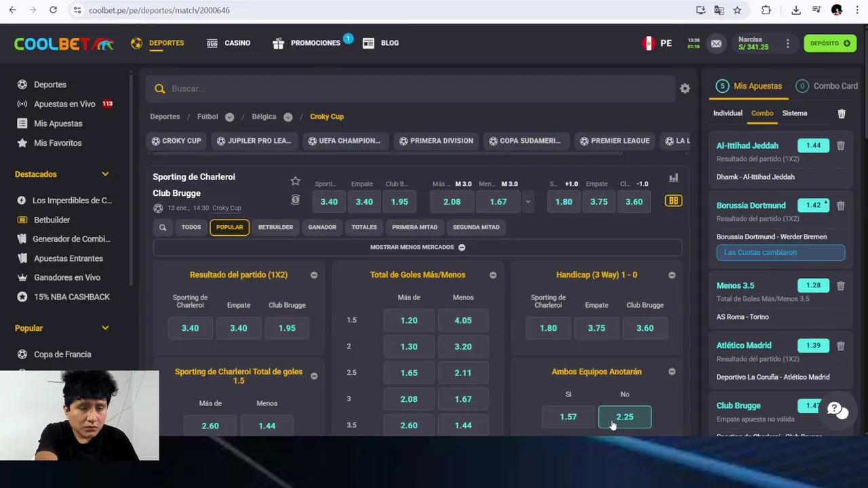Image resolution: width=868 pixels, height=488 pixels.
Task: Reload the page in the browser
Action: pyautogui.click(x=53, y=10)
